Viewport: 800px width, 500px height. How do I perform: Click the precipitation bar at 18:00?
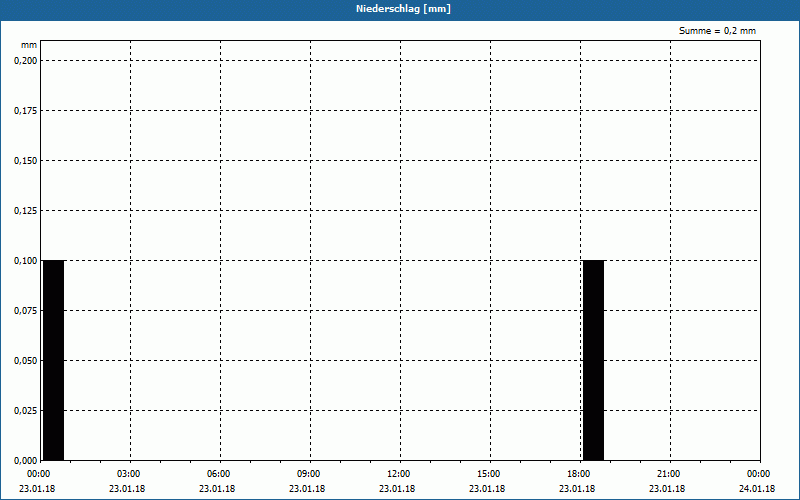tap(593, 360)
